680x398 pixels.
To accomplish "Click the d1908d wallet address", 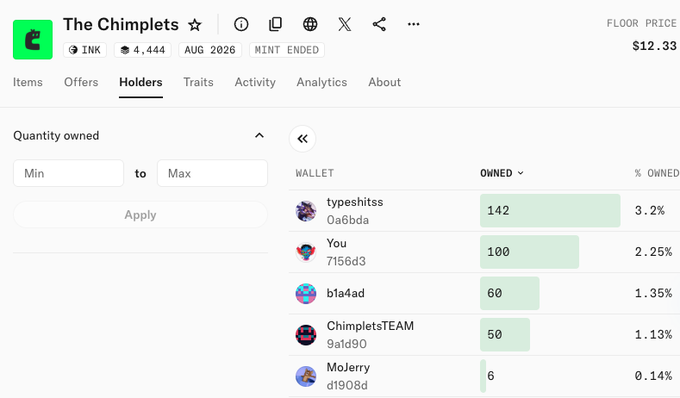I will [x=347, y=385].
